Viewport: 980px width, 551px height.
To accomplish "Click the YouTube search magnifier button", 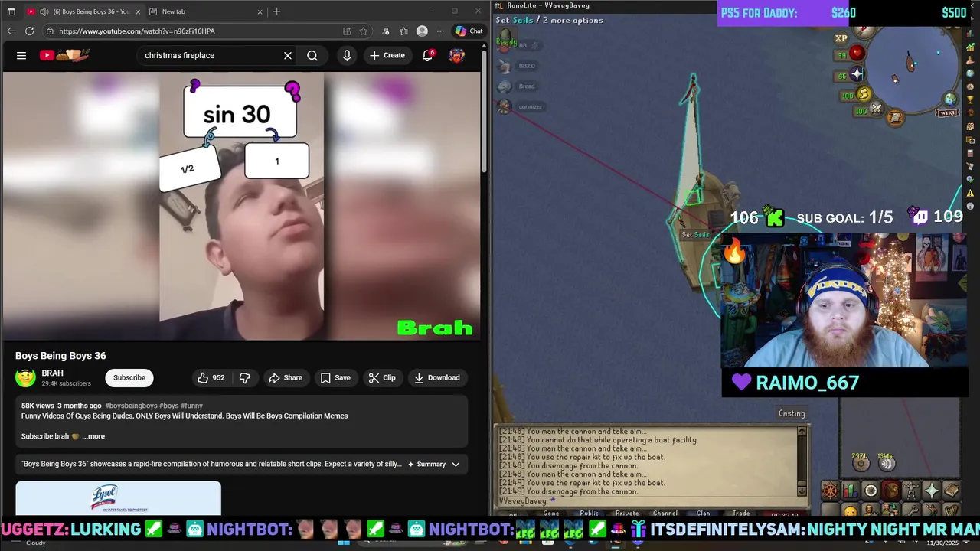I will tap(312, 55).
